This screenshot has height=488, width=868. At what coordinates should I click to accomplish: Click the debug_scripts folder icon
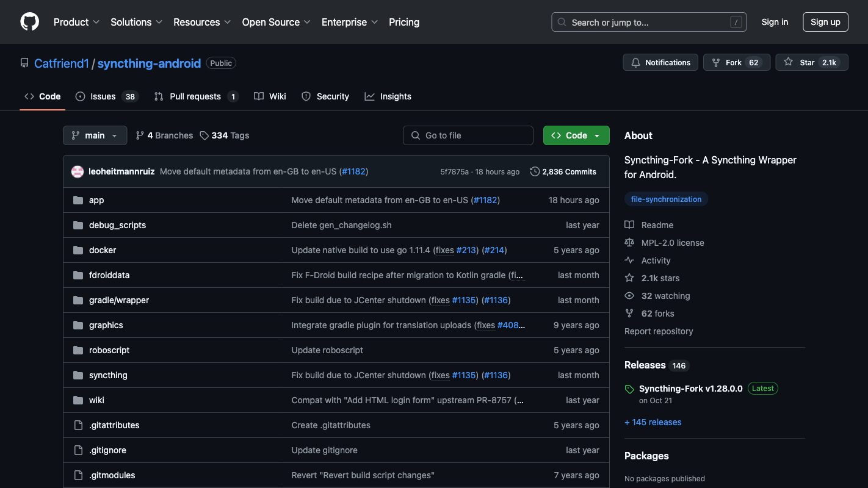(x=78, y=225)
